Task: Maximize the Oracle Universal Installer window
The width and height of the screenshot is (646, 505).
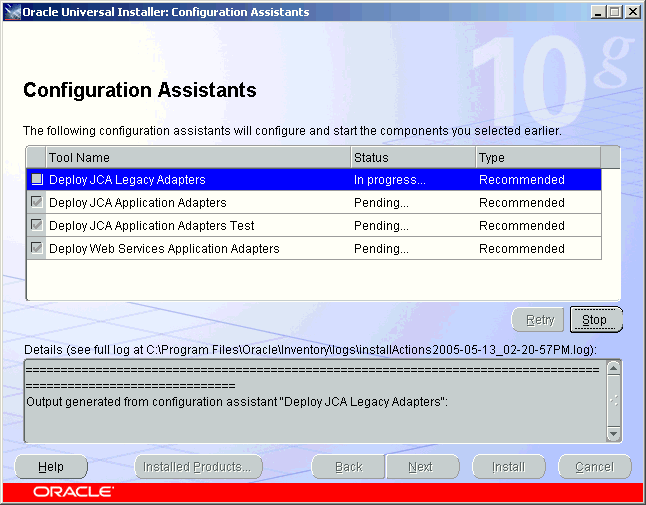Action: [x=615, y=12]
